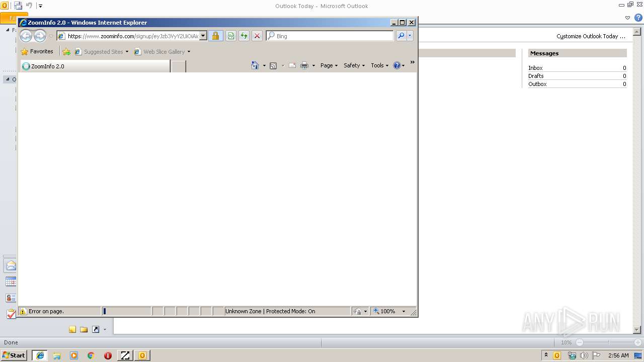Open the Drafts link under Messages
Screen dimensions: 644x362
pos(536,76)
